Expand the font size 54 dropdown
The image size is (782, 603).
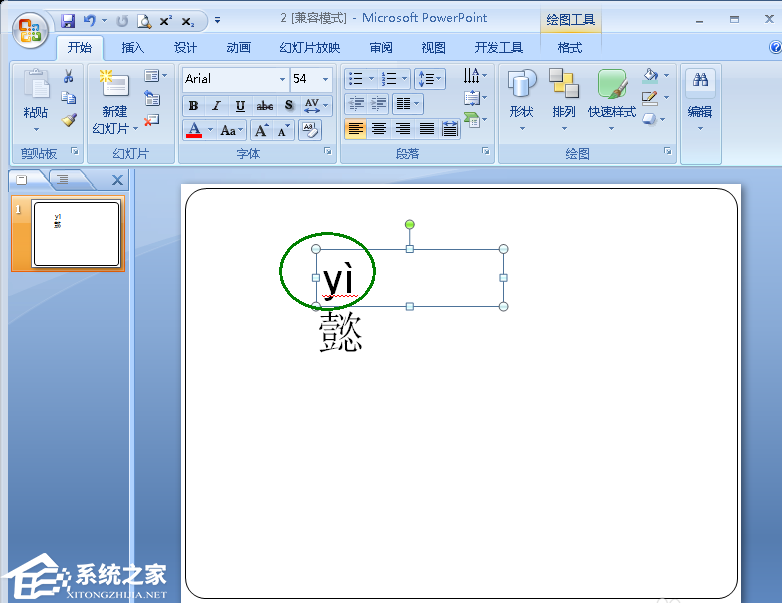coord(325,79)
